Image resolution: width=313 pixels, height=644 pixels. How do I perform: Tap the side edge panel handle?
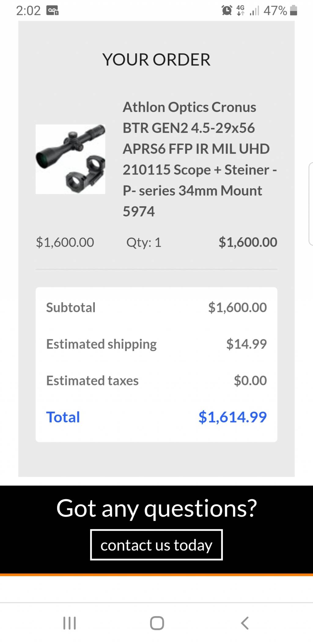(x=311, y=204)
